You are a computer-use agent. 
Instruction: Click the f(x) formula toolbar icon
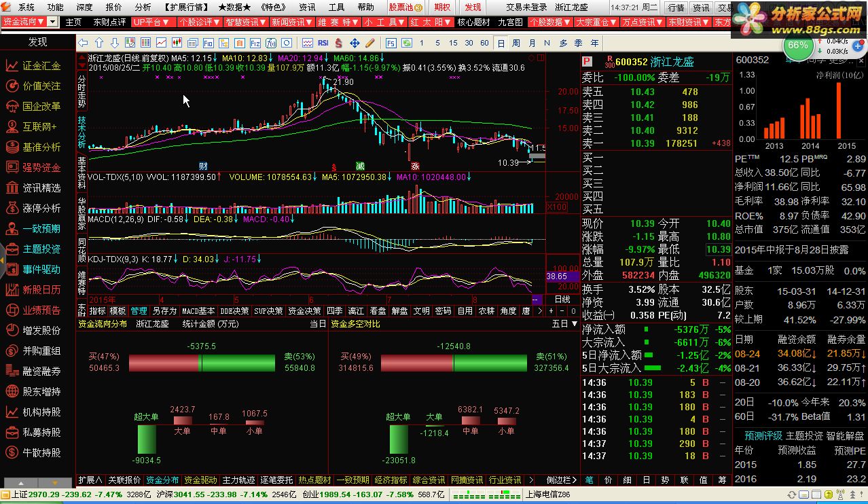pos(271,43)
